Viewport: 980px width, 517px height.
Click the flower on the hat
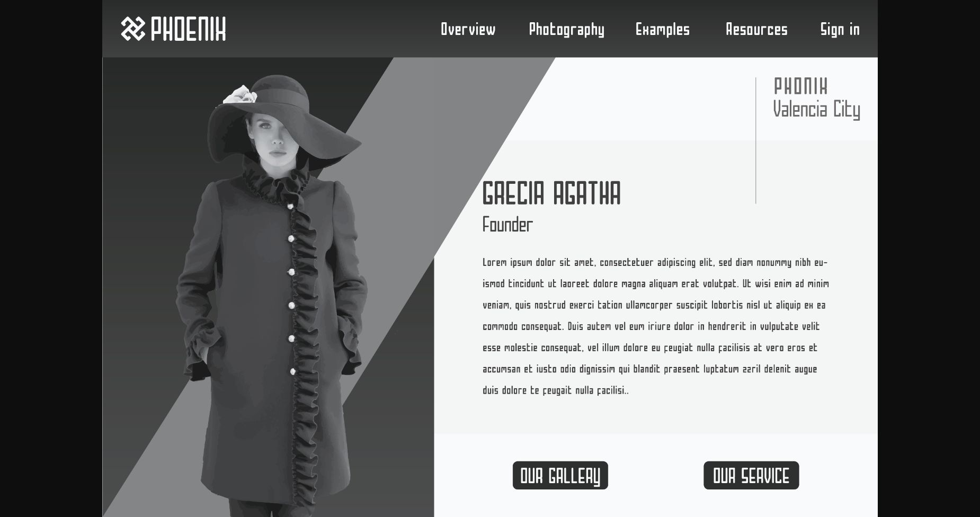click(240, 94)
